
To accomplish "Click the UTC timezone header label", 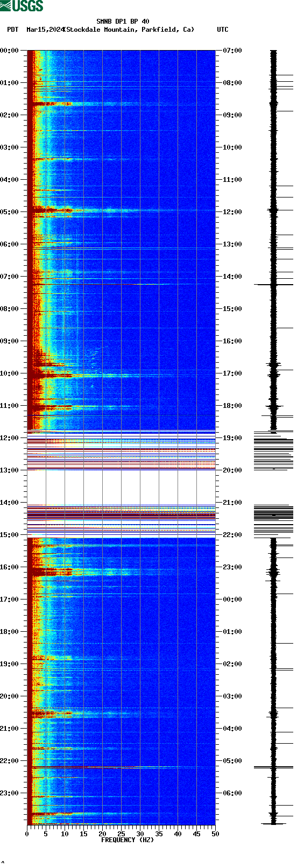I will 223,30.
